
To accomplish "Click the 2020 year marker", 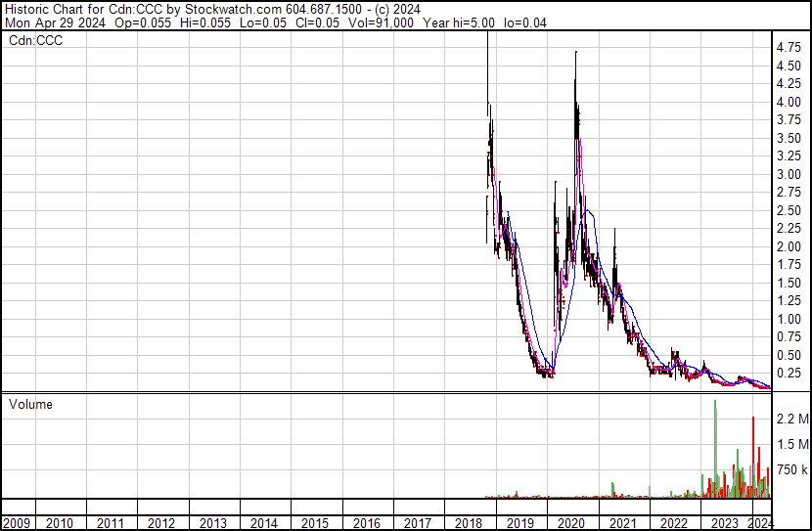I will point(570,523).
